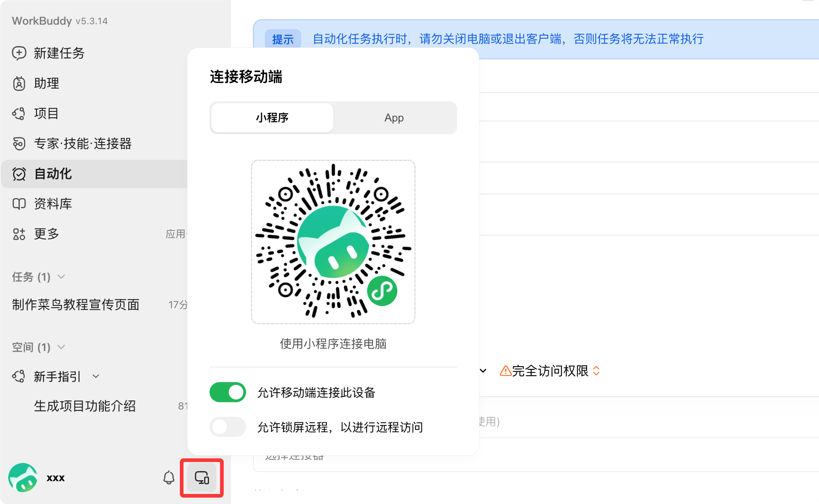
Task: Click the 新手指引 space icon
Action: pyautogui.click(x=19, y=377)
